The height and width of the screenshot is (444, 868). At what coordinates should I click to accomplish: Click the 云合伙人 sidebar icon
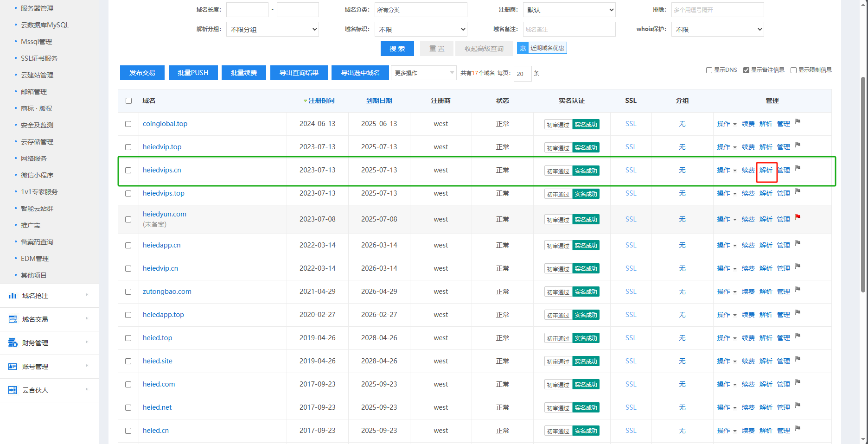(x=13, y=390)
